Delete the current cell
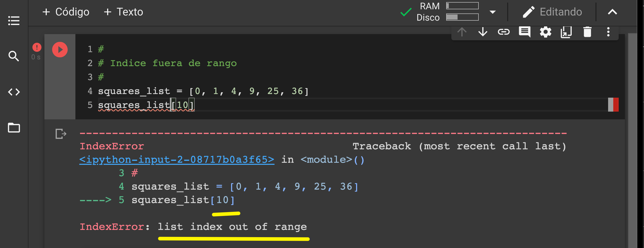644x248 pixels. click(x=587, y=32)
